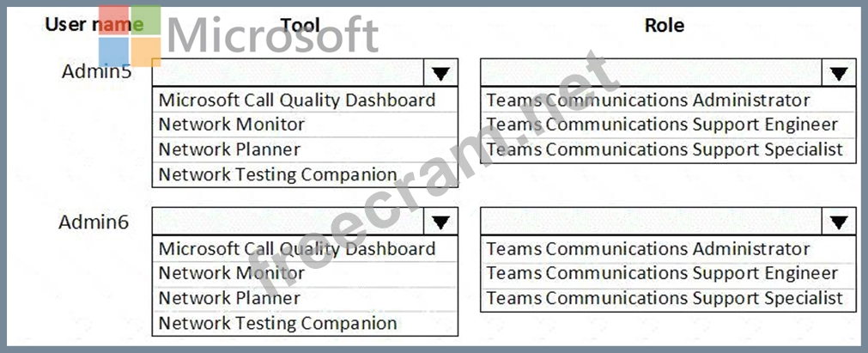This screenshot has width=868, height=353.
Task: Open Admin5 Tool dropdown arrow
Action: pos(440,73)
